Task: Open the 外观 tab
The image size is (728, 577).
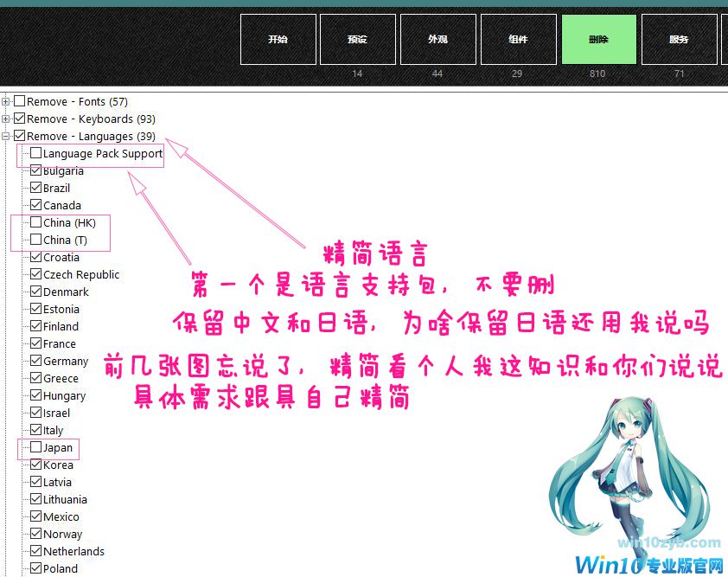Action: [x=437, y=39]
